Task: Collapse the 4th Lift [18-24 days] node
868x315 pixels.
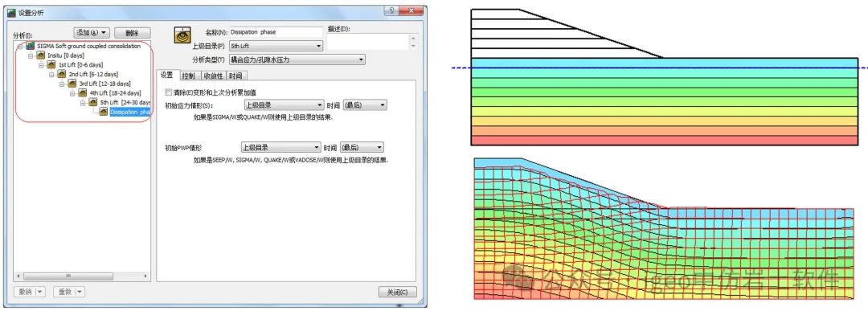Action: [x=72, y=93]
